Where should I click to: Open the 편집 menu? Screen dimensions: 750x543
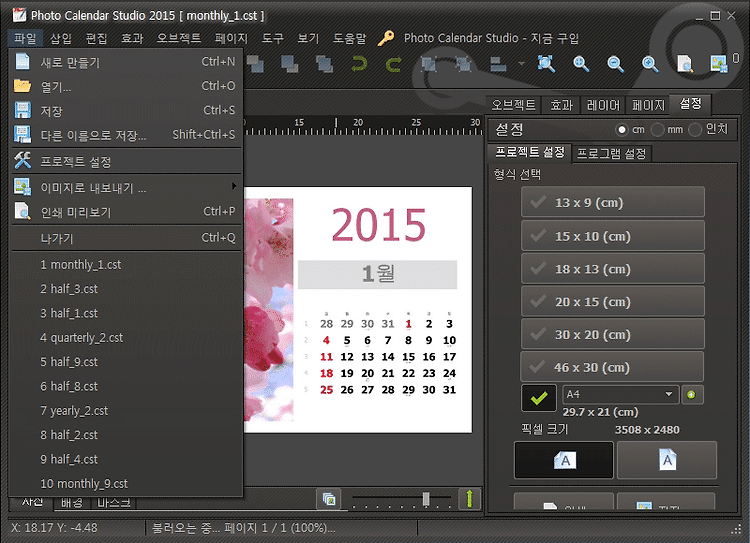click(96, 38)
